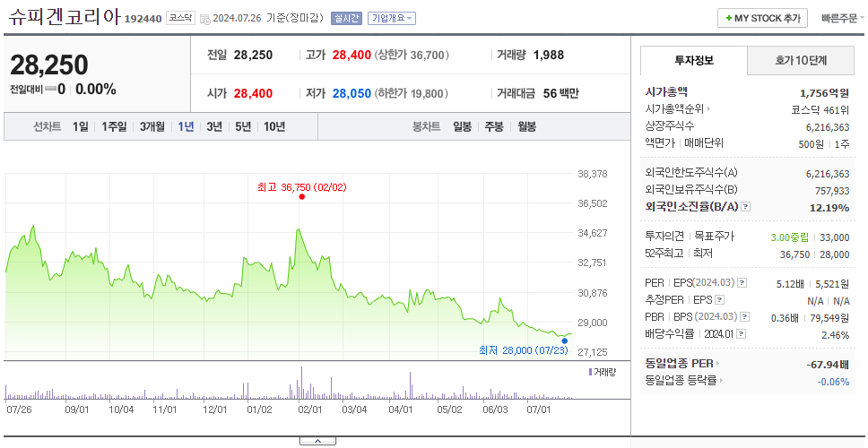Open the 동일업종 등락률 link
The width and height of the screenshot is (868, 448).
(x=681, y=381)
